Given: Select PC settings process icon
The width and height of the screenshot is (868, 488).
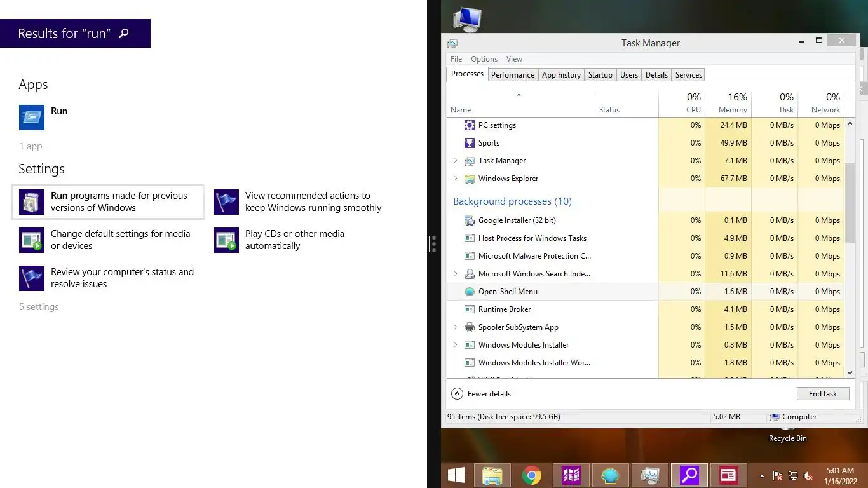Looking at the screenshot, I should coord(470,125).
